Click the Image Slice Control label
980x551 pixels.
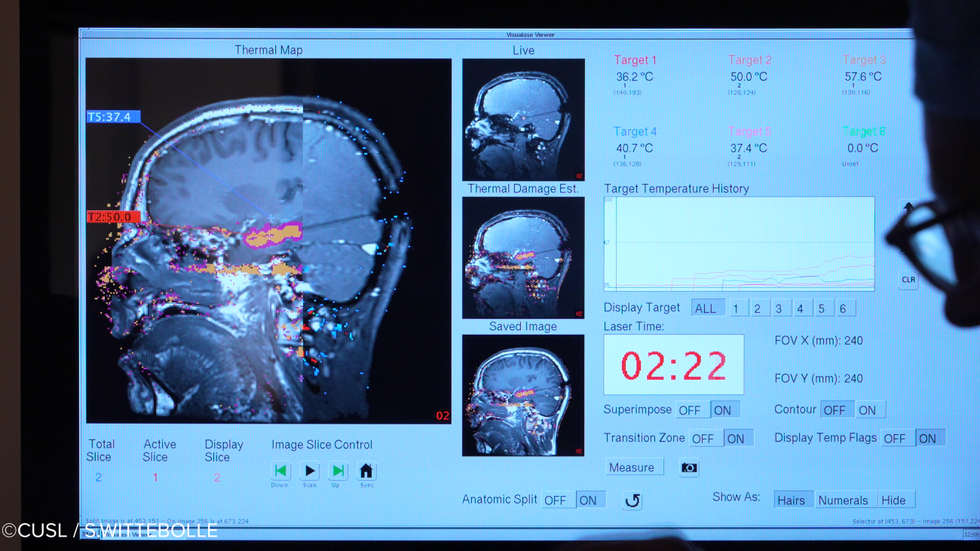point(322,445)
